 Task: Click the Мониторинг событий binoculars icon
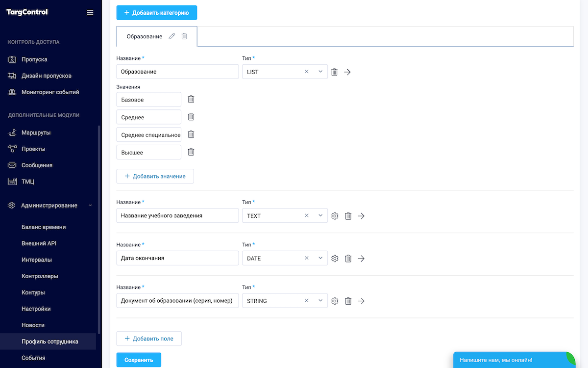coord(12,92)
